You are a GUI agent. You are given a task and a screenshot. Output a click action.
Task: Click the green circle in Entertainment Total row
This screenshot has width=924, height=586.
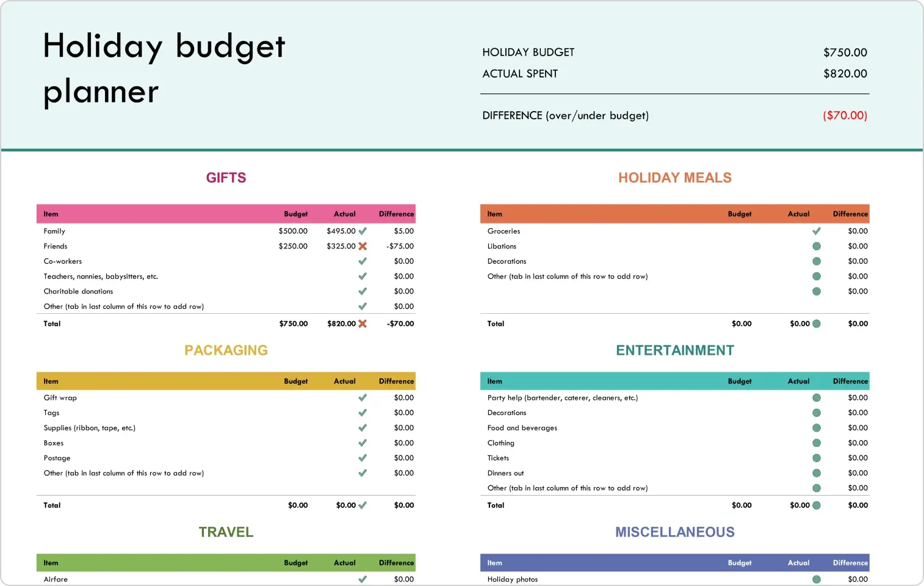click(x=817, y=505)
